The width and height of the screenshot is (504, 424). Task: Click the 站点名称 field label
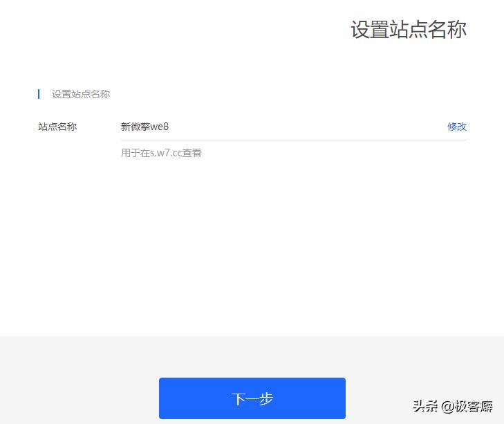pos(57,127)
